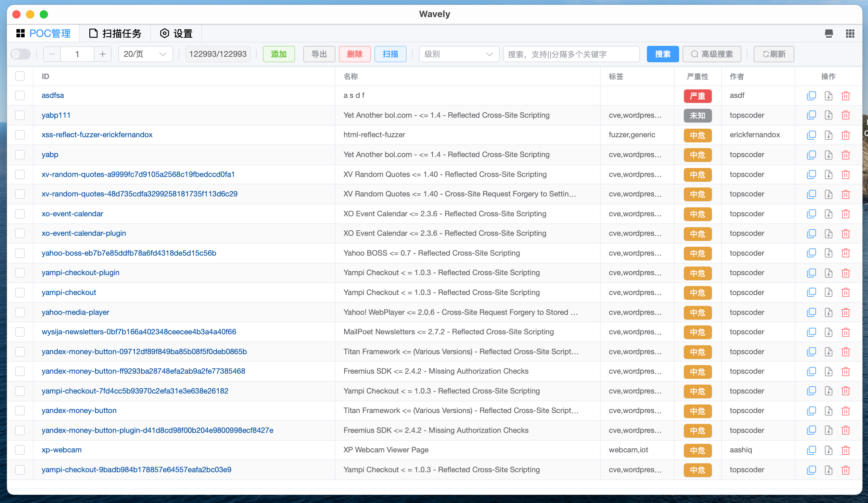Copy the row with ID yabp
This screenshot has height=503, width=868.
[x=811, y=155]
